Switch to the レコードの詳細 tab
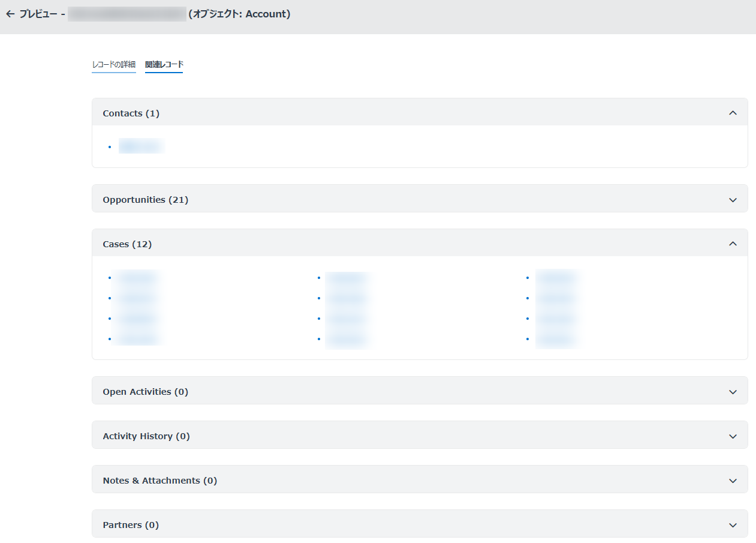This screenshot has height=543, width=756. point(113,64)
